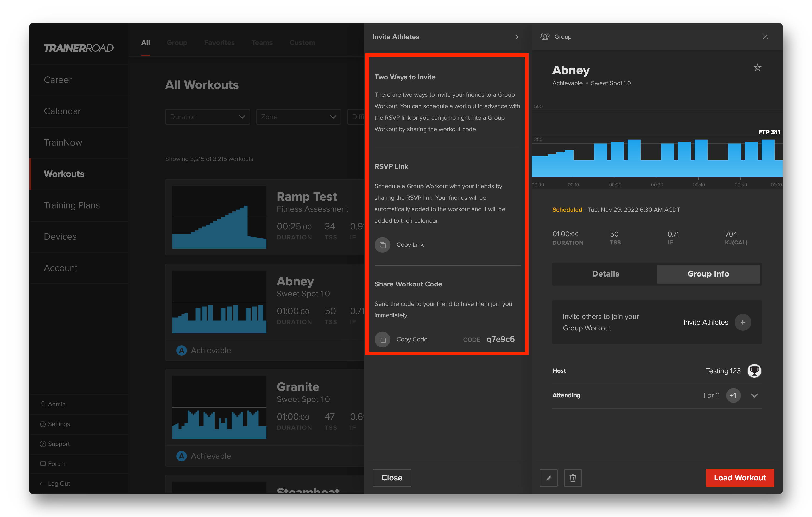Go to Calendar in the sidebar
This screenshot has height=517, width=812.
click(x=79, y=111)
